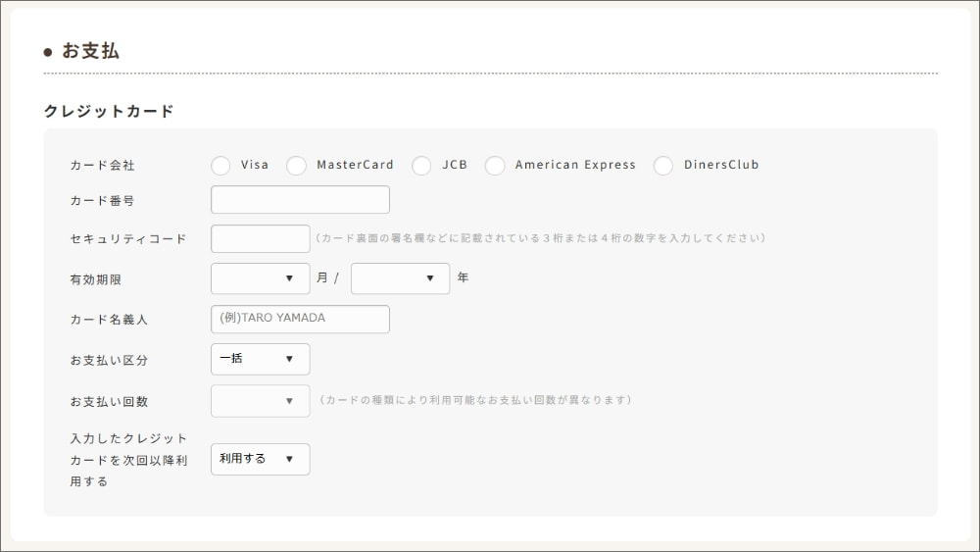Viewport: 980px width, 552px height.
Task: Click the カード名義人 TARO YAMADA field
Action: [x=300, y=319]
